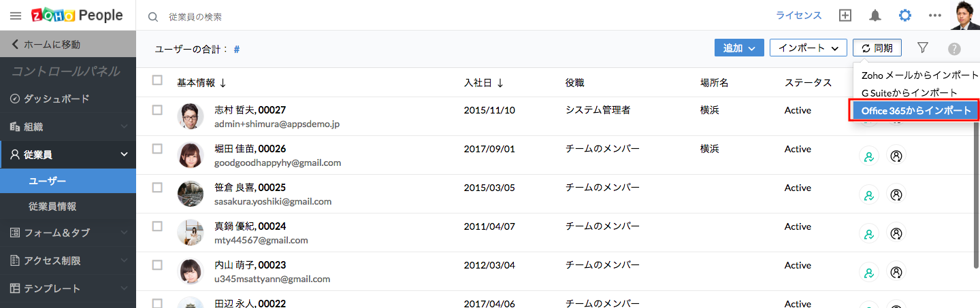
Task: Expand the インポート dropdown
Action: point(808,48)
